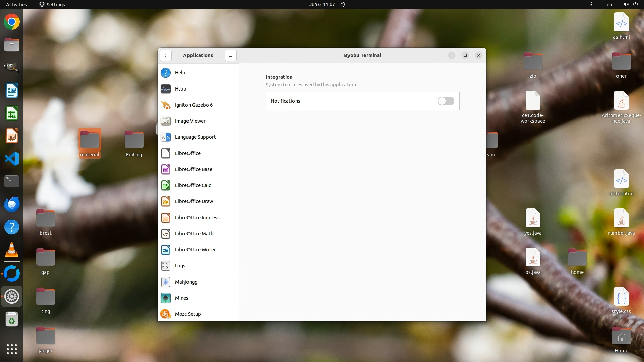Open the system volume and power menu
The width and height of the screenshot is (644, 362).
630,4
